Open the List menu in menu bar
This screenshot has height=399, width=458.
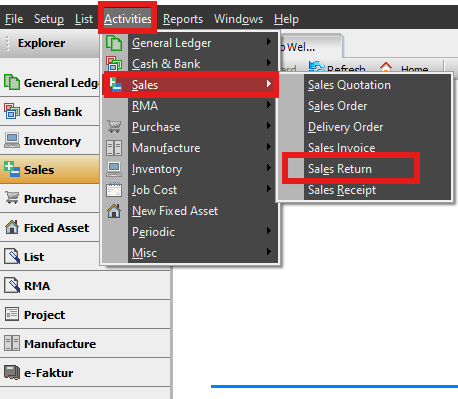point(84,19)
